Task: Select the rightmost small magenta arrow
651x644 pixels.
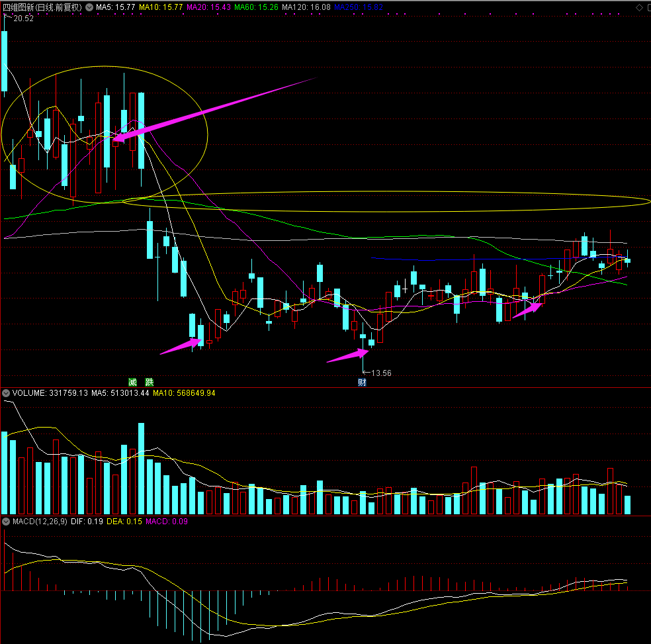Action: coord(527,310)
